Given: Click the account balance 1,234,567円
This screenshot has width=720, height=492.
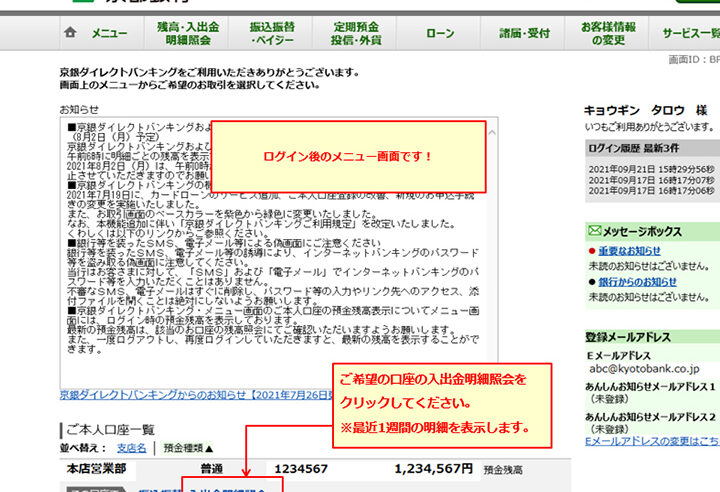Looking at the screenshot, I should point(433,468).
